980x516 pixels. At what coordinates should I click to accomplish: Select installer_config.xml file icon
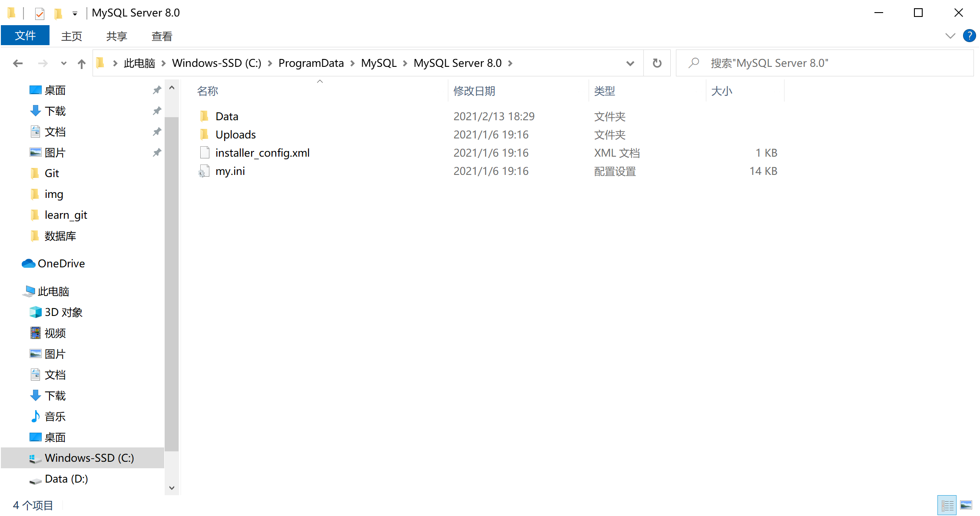coord(205,153)
